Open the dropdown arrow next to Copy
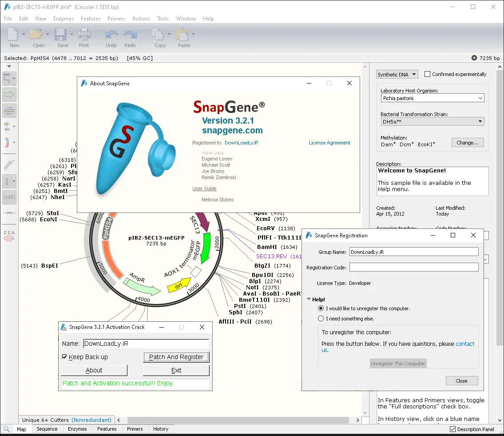 (169, 34)
